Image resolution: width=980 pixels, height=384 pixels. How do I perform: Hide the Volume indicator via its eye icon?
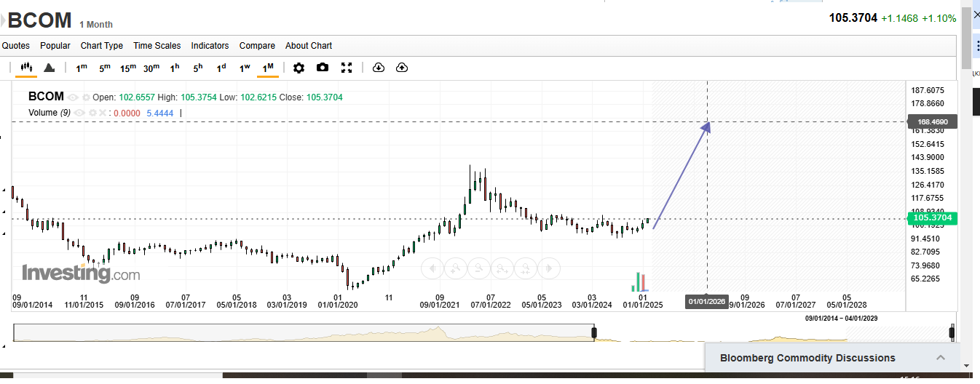coord(79,113)
